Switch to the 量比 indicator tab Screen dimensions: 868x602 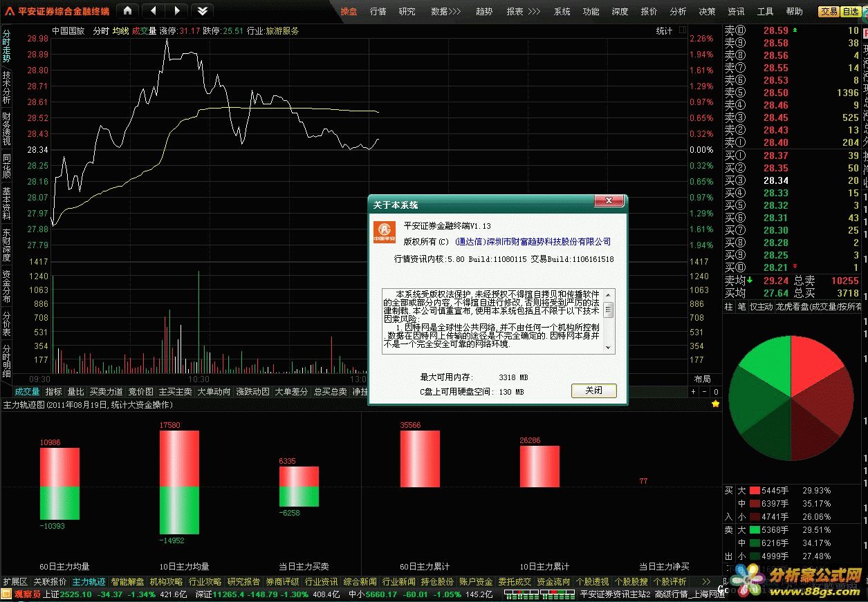76,392
